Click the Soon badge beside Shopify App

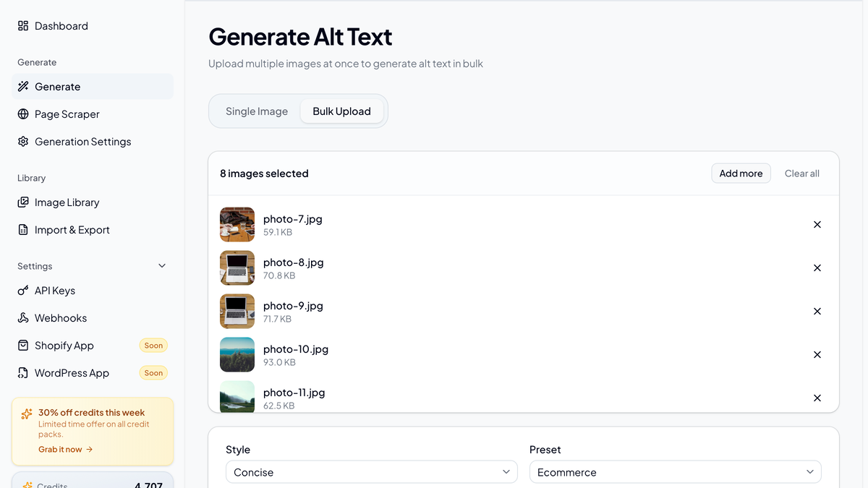pos(153,346)
